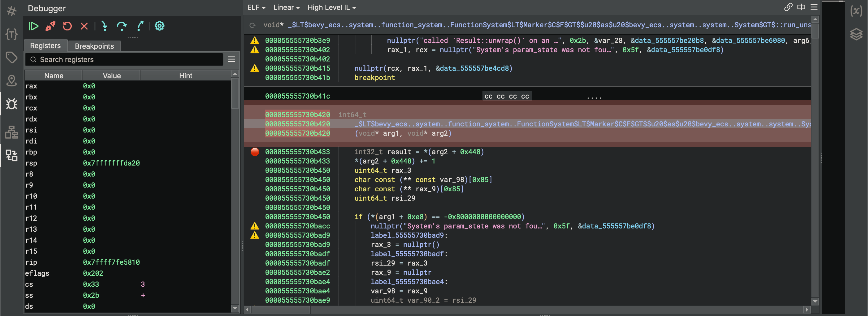868x316 pixels.
Task: Click horizontal scrollbar right arrow in code view
Action: [x=807, y=310]
